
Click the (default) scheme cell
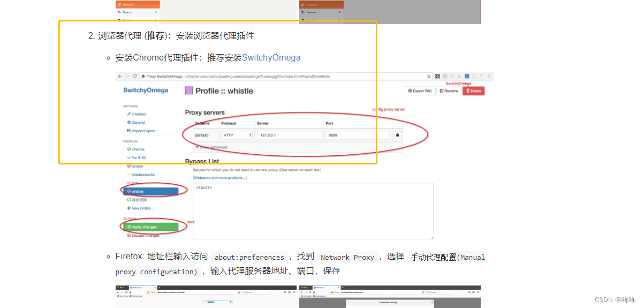point(202,135)
